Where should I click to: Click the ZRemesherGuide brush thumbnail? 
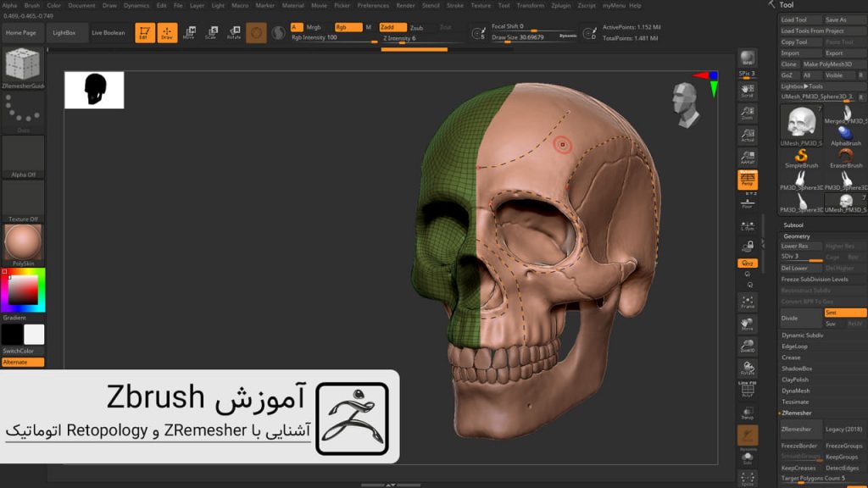coord(23,68)
